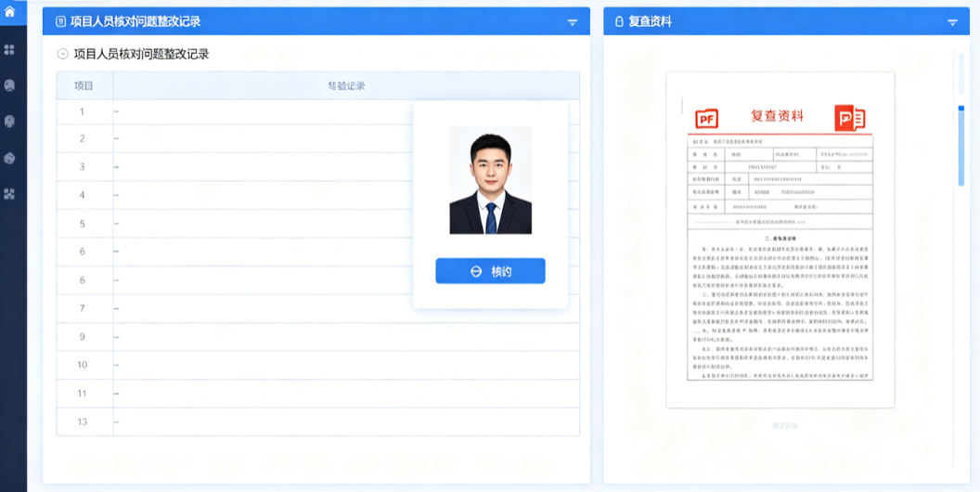
Task: Click the red PF icon on document
Action: click(707, 118)
